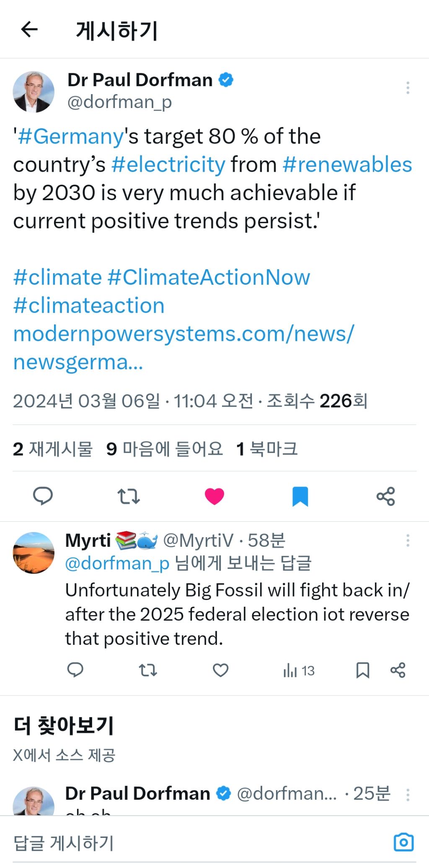Open options for the bottom Dorfman post

click(408, 794)
